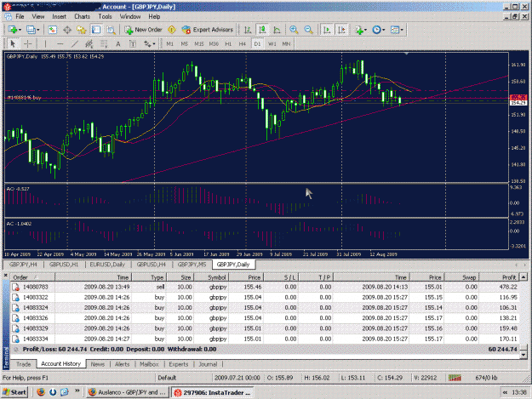
Task: Select order row 14080783
Action: click(265, 288)
